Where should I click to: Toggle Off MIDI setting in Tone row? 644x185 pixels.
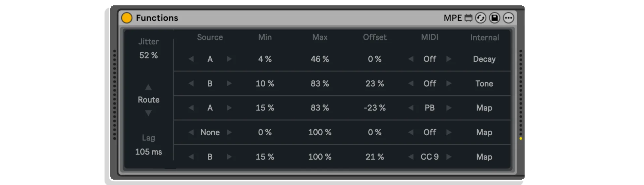430,84
